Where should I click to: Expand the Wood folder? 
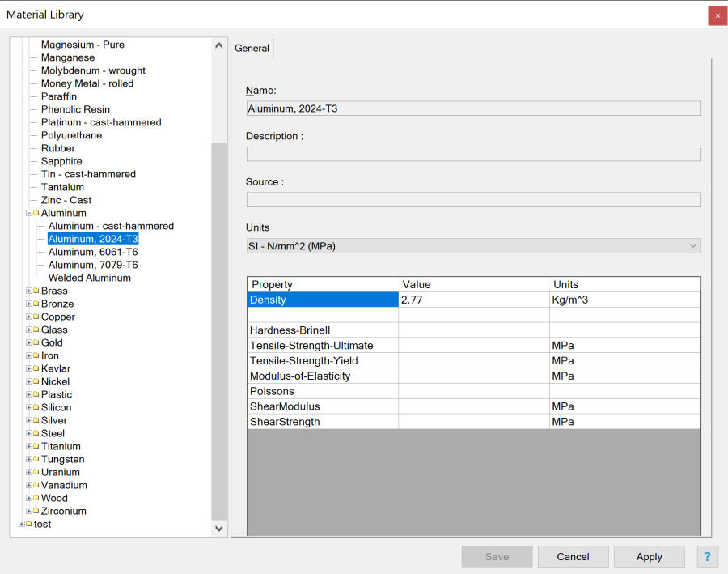(x=29, y=498)
